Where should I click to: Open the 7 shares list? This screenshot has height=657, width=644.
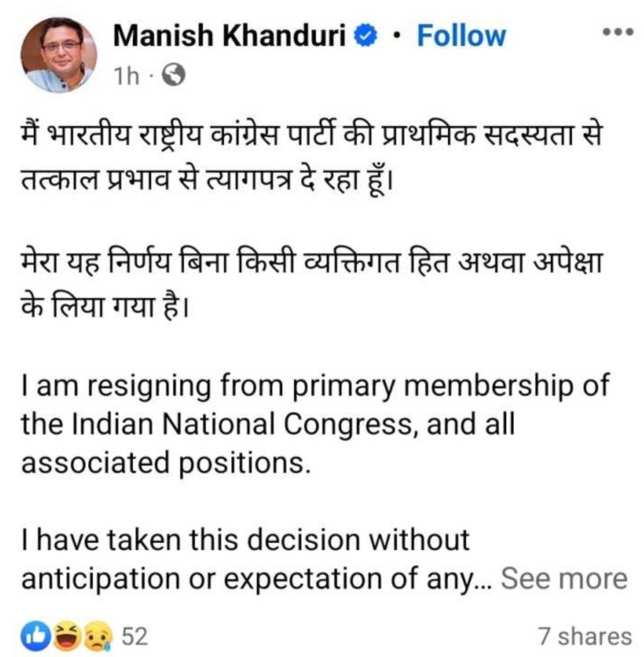pyautogui.click(x=584, y=637)
